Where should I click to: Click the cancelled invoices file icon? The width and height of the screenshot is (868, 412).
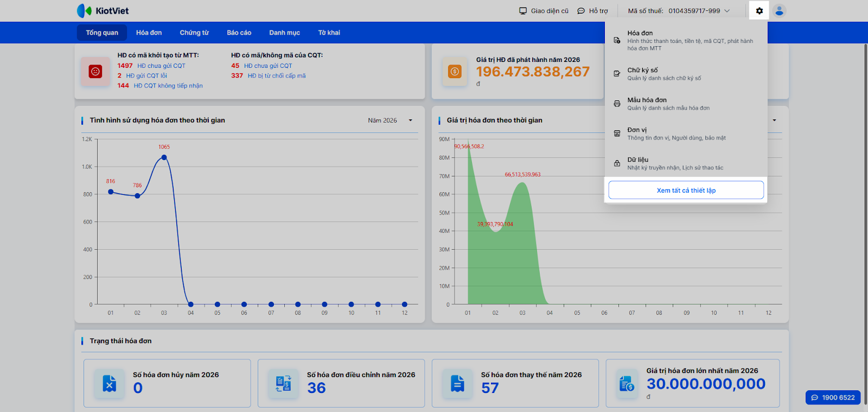pyautogui.click(x=110, y=384)
